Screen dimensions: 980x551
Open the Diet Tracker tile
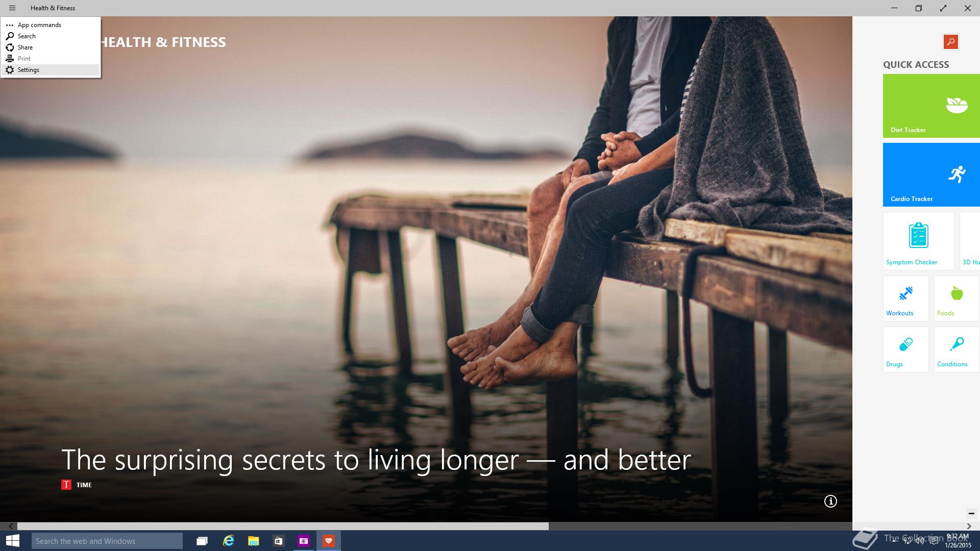[x=932, y=106]
